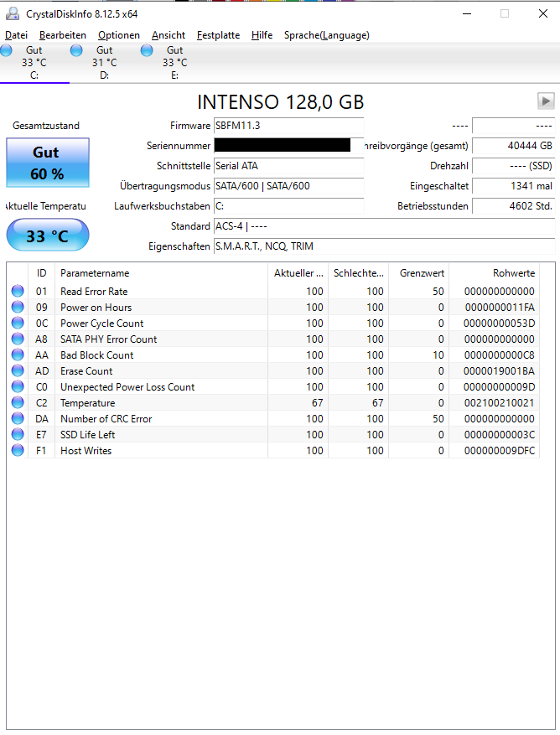Click the Standard field ACS-4
The width and height of the screenshot is (560, 735).
pos(384,226)
